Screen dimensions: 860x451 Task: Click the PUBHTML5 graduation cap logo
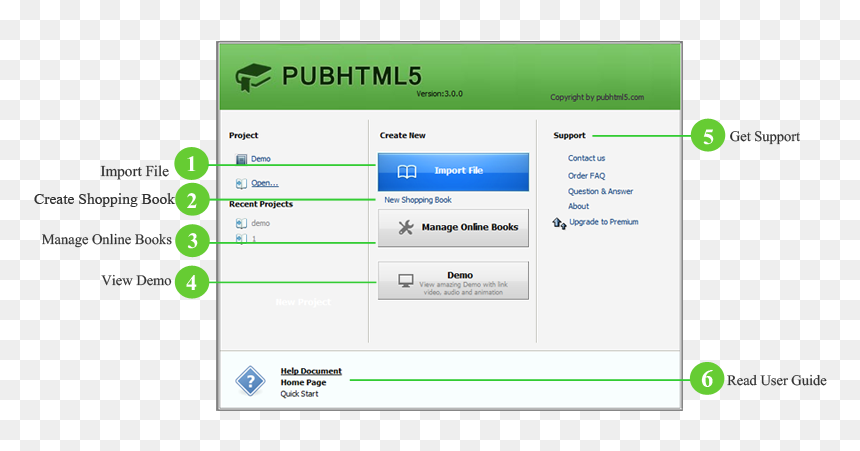[x=253, y=77]
